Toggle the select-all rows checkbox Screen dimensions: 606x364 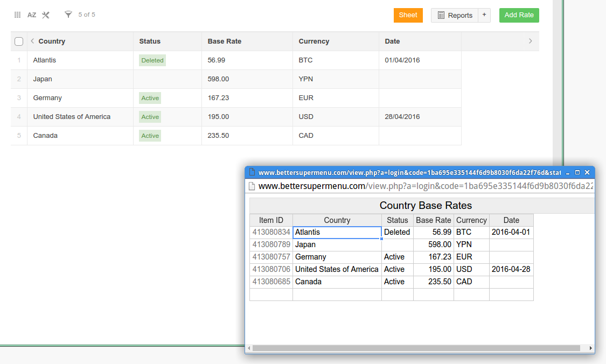19,41
